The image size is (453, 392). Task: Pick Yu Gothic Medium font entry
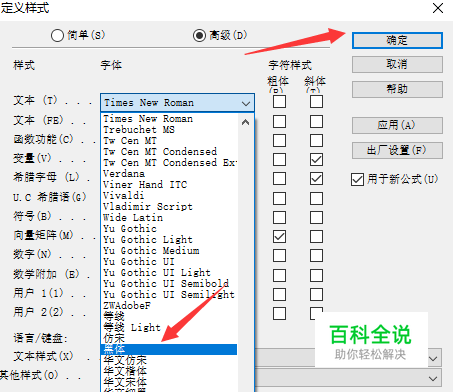tap(169, 251)
